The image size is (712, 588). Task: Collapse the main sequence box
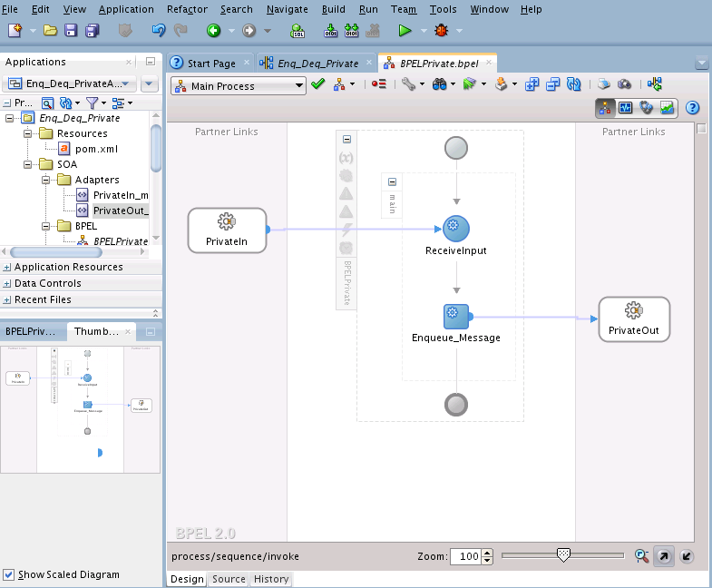click(392, 181)
